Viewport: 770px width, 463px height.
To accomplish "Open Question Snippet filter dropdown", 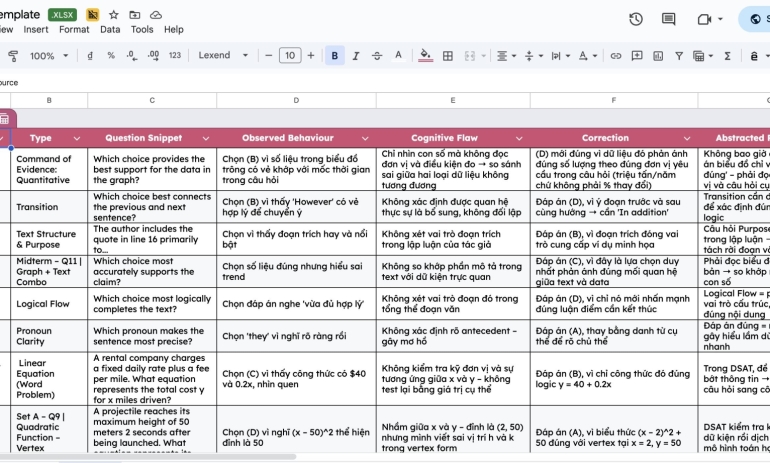I will 206,138.
